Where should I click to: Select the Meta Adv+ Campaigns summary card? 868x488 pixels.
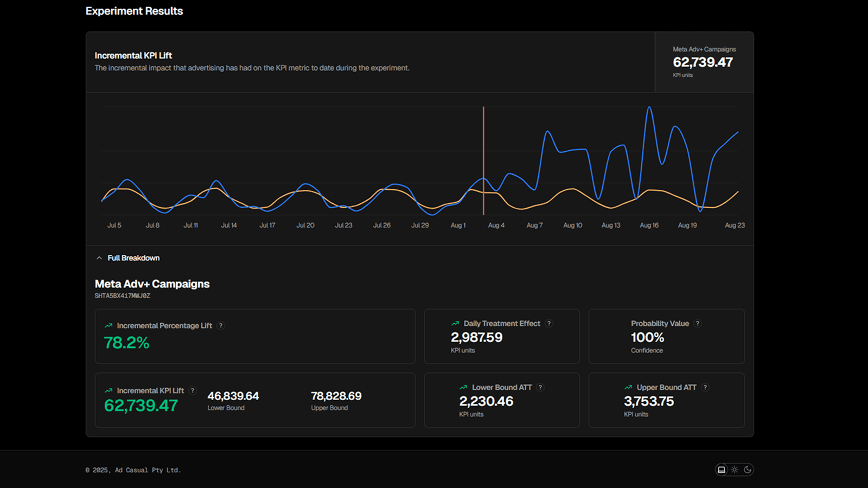pyautogui.click(x=704, y=62)
